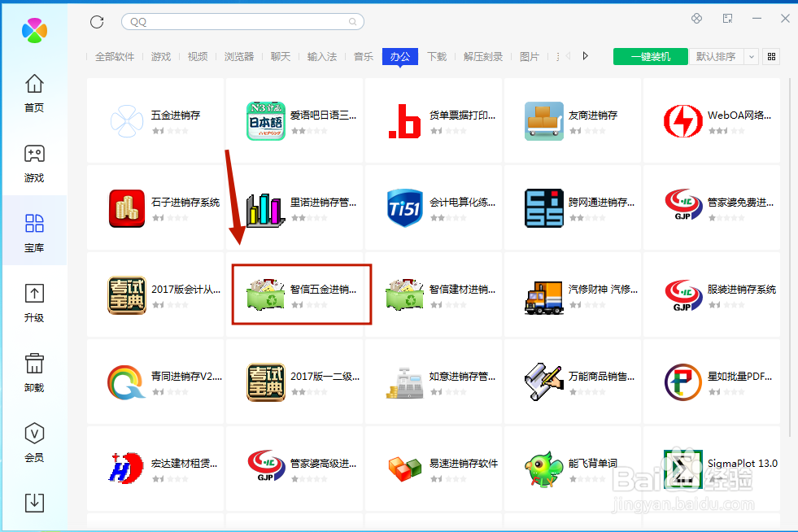Open the feedback panel icon in title bar
This screenshot has height=532, width=798.
point(727,17)
